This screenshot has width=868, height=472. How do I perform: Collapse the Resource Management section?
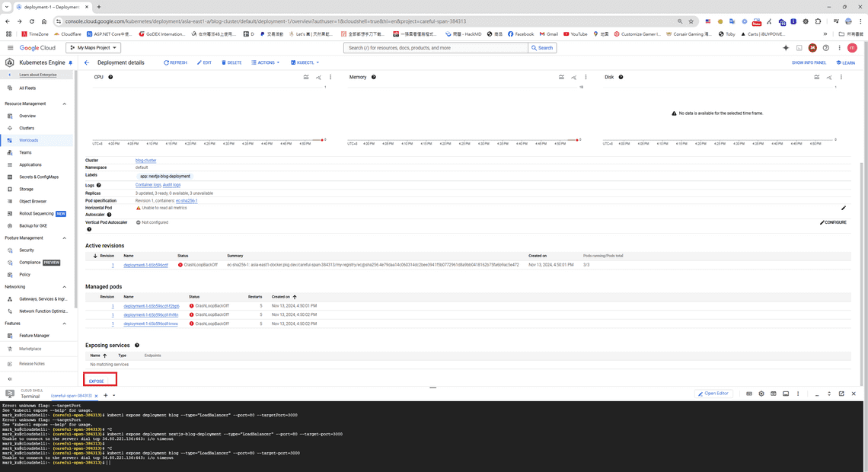(x=64, y=104)
